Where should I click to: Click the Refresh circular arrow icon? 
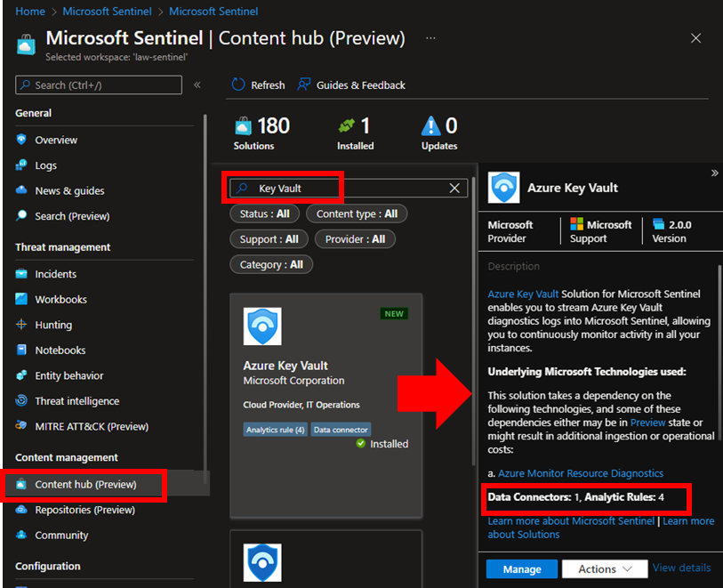238,85
